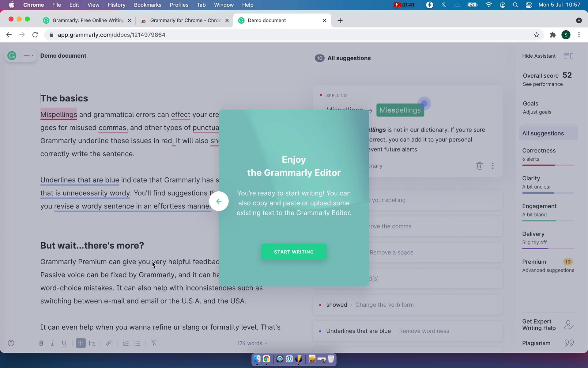The height and width of the screenshot is (368, 588).
Task: Delete the spelling suggestion with trash icon
Action: tap(480, 166)
